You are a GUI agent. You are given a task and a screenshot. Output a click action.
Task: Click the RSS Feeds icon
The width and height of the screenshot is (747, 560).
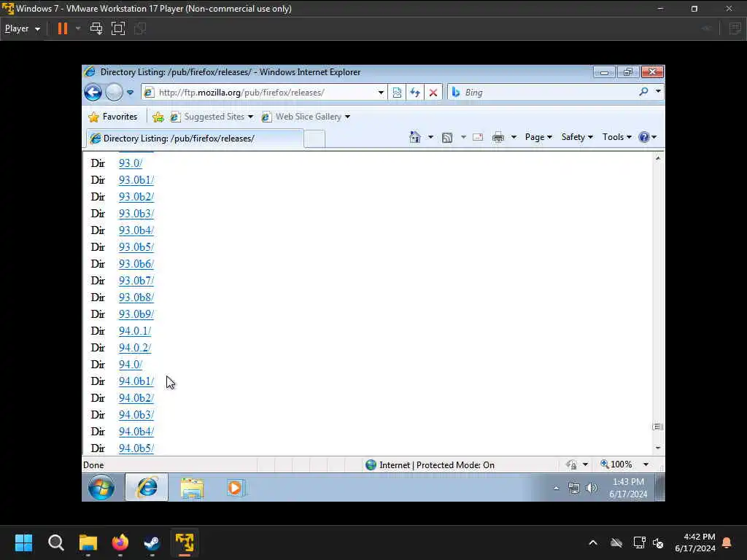[x=447, y=138]
